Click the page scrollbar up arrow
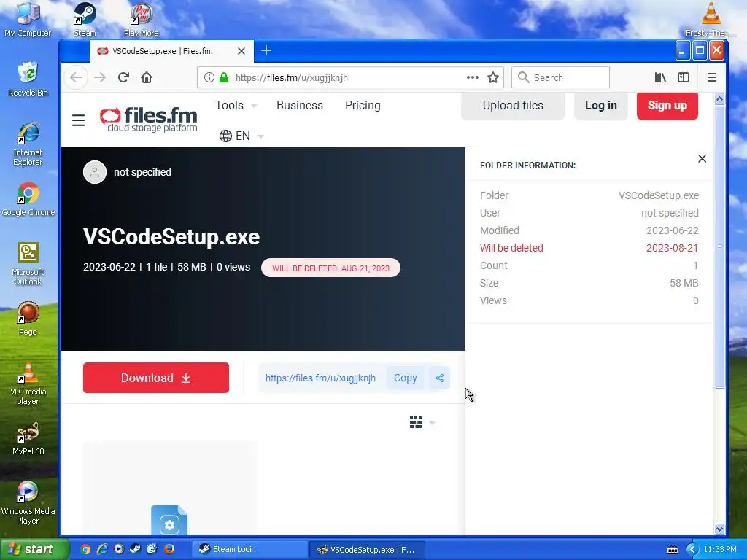 [719, 99]
